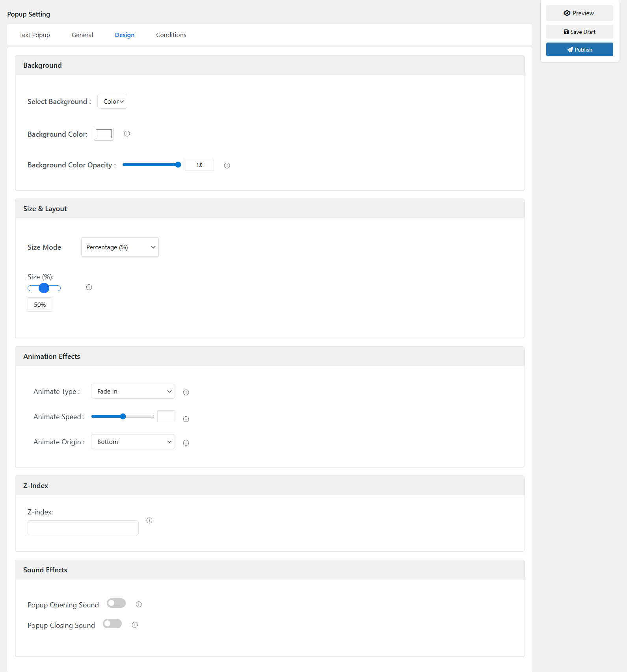The width and height of the screenshot is (627, 672).
Task: Open the Size Mode dropdown
Action: tap(120, 247)
